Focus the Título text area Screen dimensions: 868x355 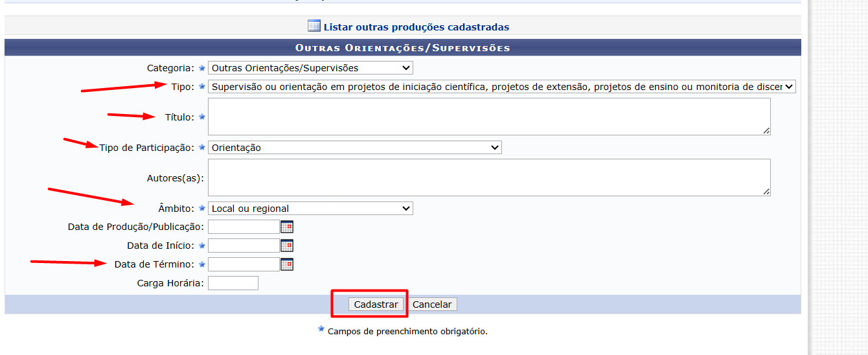tap(489, 117)
